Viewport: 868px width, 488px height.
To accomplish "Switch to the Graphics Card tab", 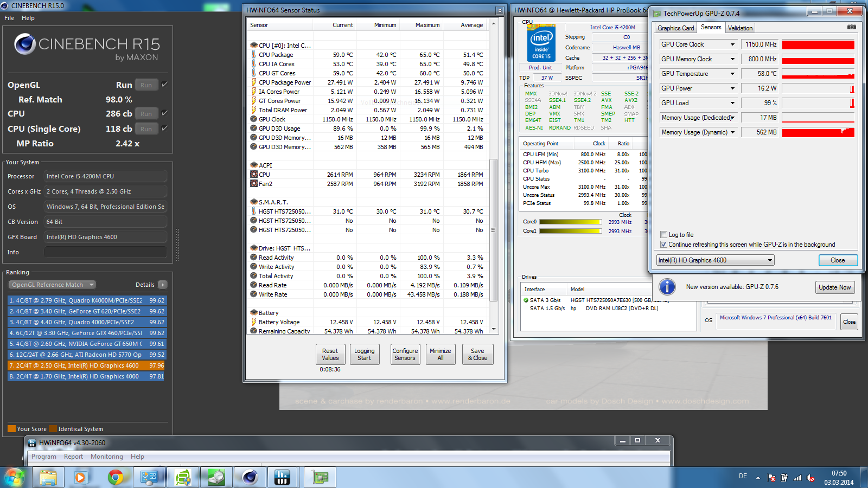I will (676, 28).
